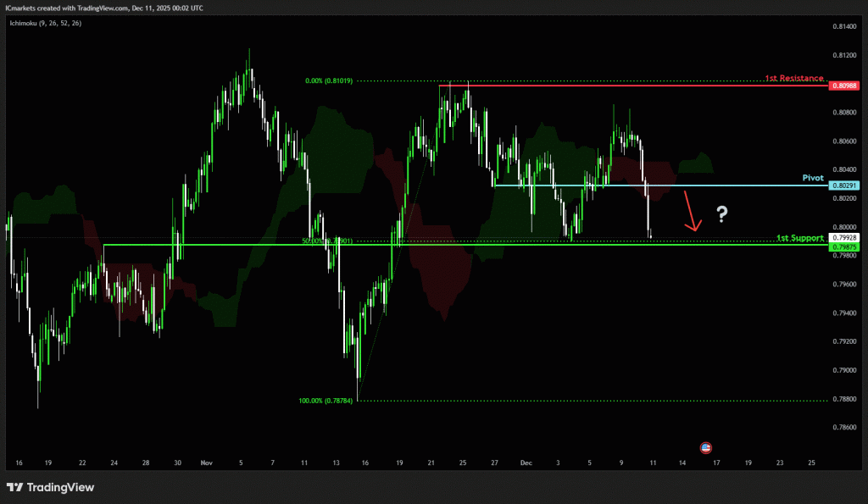Image resolution: width=868 pixels, height=504 pixels.
Task: Click the blue 0.80291 pivot price tag
Action: click(845, 186)
